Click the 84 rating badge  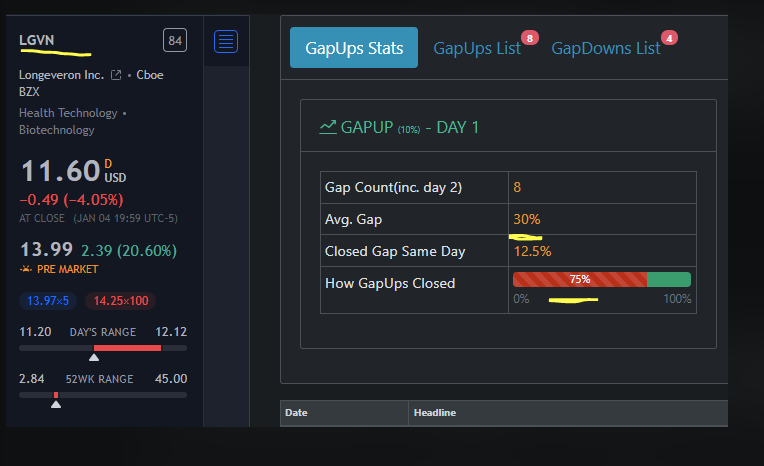pyautogui.click(x=175, y=40)
